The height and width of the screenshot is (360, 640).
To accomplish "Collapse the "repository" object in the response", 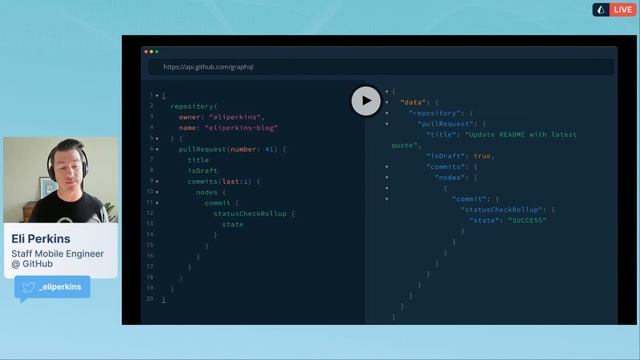I will (387, 113).
